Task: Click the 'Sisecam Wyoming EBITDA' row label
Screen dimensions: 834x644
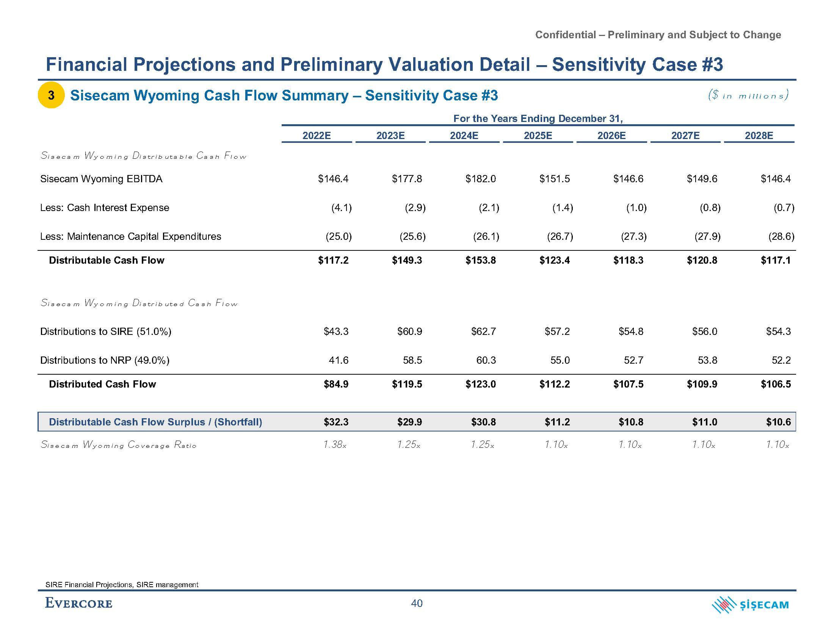Action: tap(101, 179)
